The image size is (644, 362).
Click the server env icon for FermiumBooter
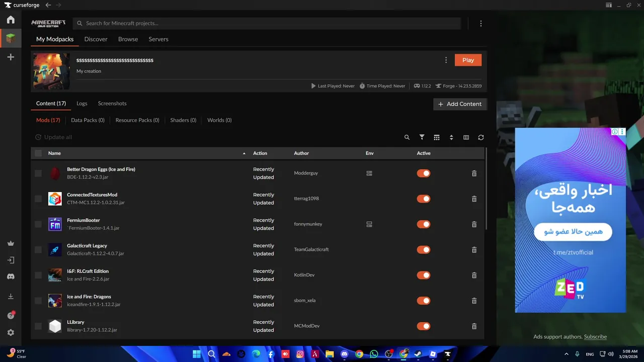369,224
